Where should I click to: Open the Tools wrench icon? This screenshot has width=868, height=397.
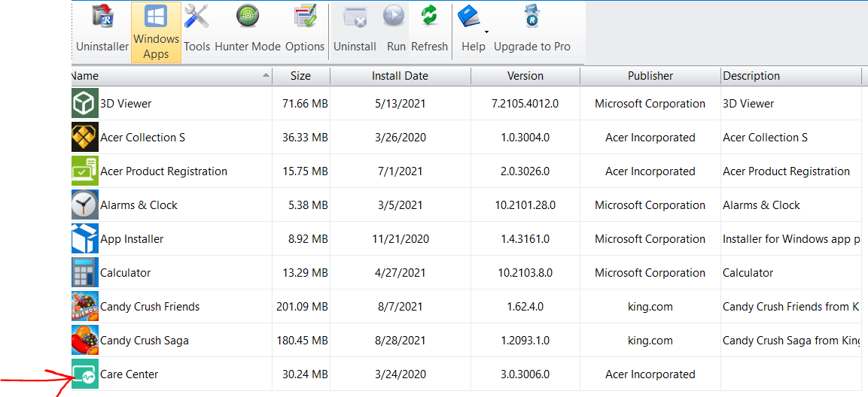tap(196, 16)
